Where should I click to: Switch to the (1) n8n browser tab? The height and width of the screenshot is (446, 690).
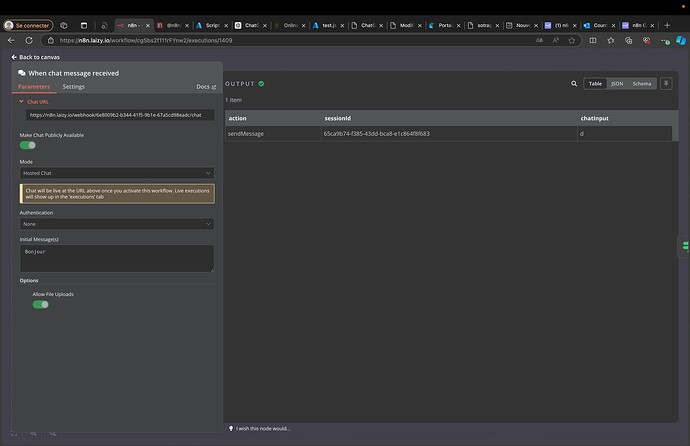click(558, 26)
